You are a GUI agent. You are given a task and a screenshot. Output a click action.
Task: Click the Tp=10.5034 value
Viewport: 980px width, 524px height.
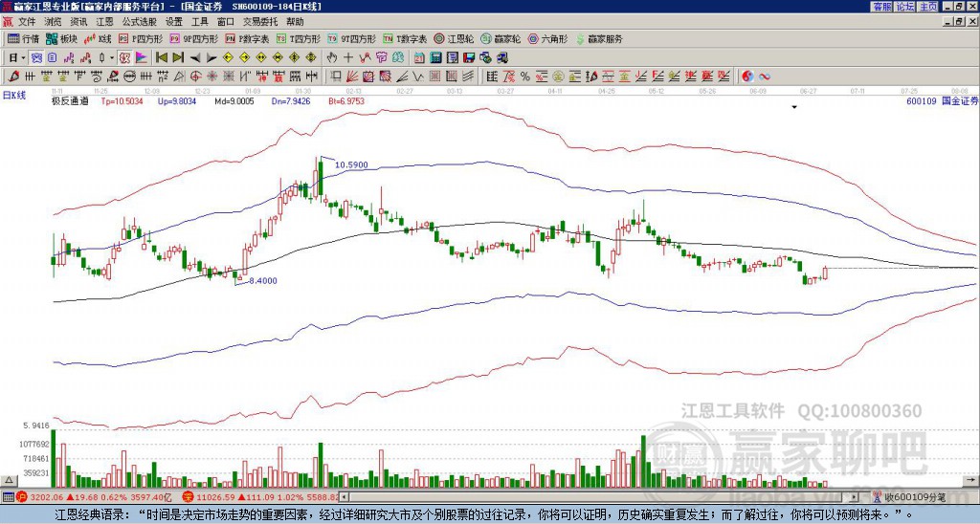[x=122, y=100]
